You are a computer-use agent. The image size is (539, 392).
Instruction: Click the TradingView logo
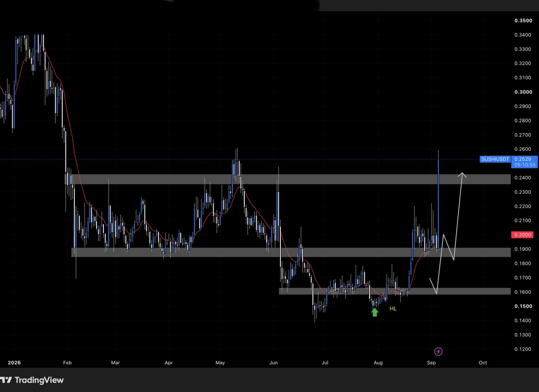[32, 380]
